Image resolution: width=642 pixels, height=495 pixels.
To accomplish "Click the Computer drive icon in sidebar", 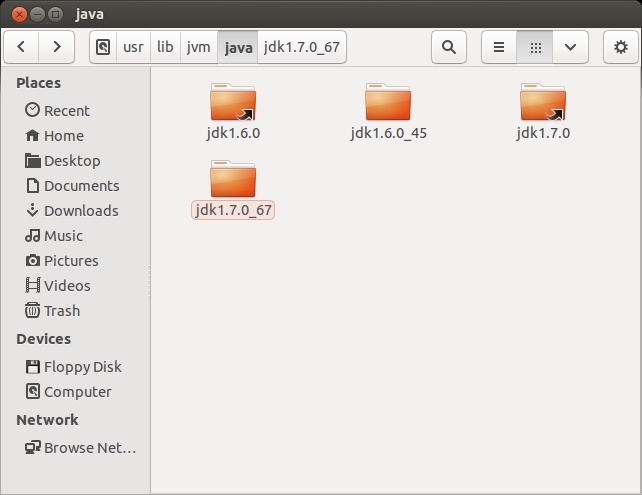I will tap(33, 391).
